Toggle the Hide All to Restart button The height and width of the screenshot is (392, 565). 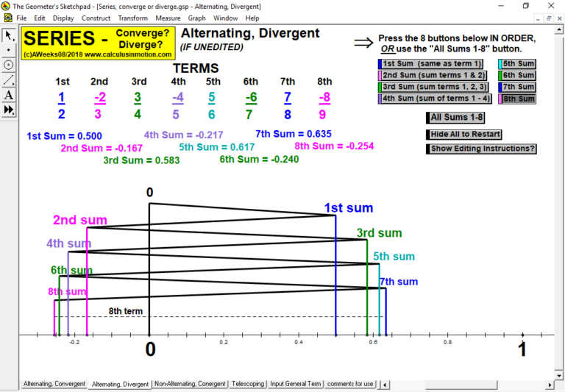tap(465, 134)
